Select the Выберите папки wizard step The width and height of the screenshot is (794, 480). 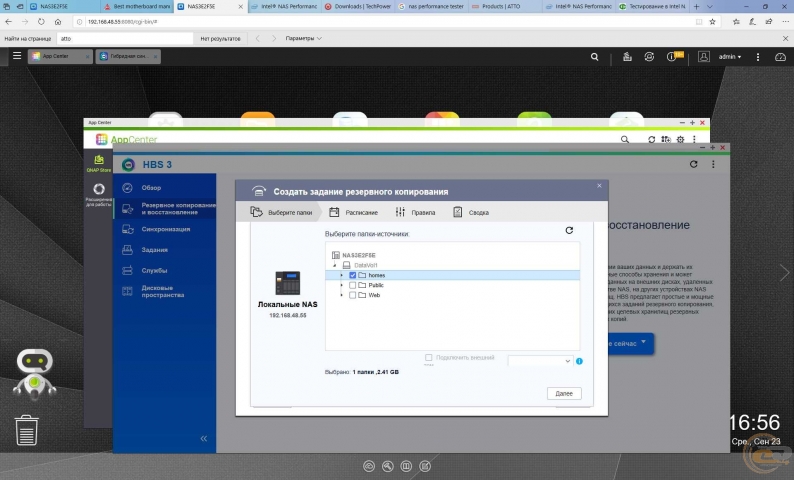pos(282,212)
